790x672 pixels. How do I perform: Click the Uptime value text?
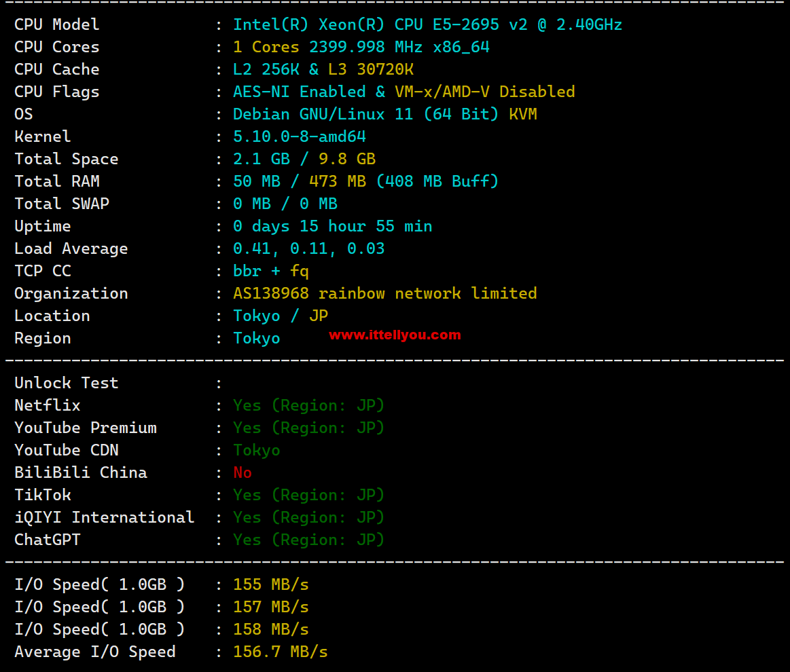[x=333, y=227]
